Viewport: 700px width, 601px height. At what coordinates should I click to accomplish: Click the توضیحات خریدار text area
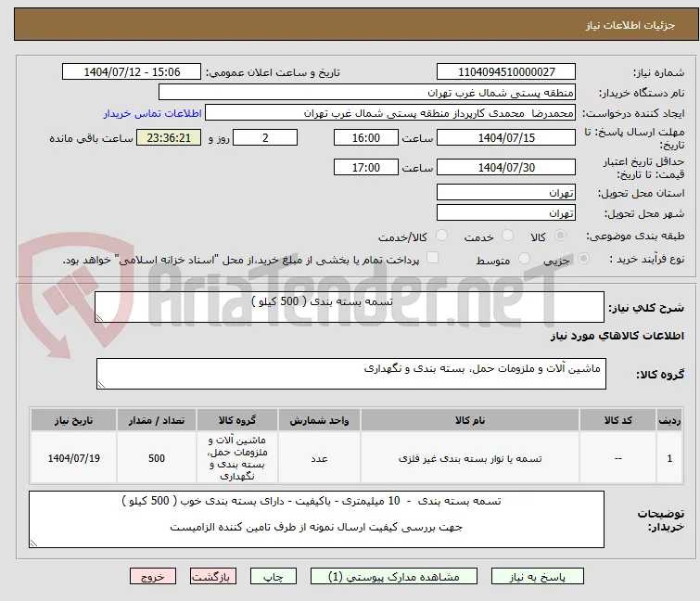click(x=316, y=519)
